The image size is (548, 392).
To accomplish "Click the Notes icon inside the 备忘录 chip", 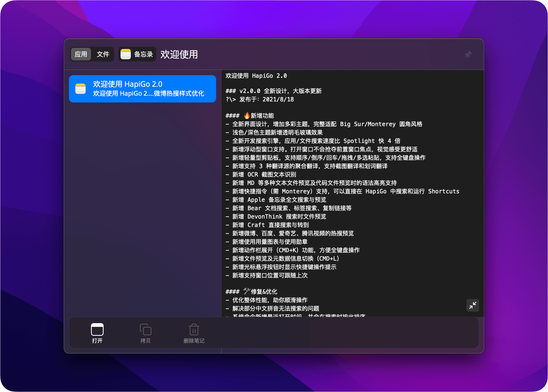I will 126,54.
